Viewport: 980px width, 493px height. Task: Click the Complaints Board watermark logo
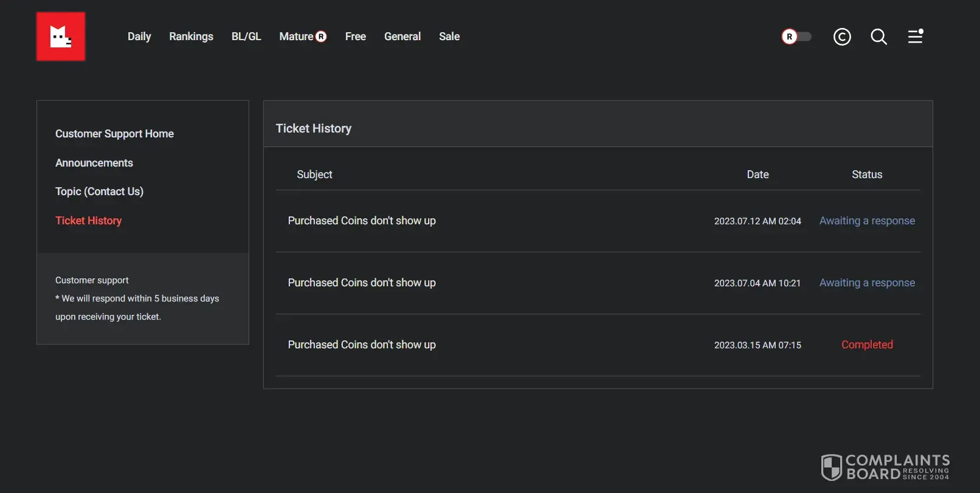point(885,467)
